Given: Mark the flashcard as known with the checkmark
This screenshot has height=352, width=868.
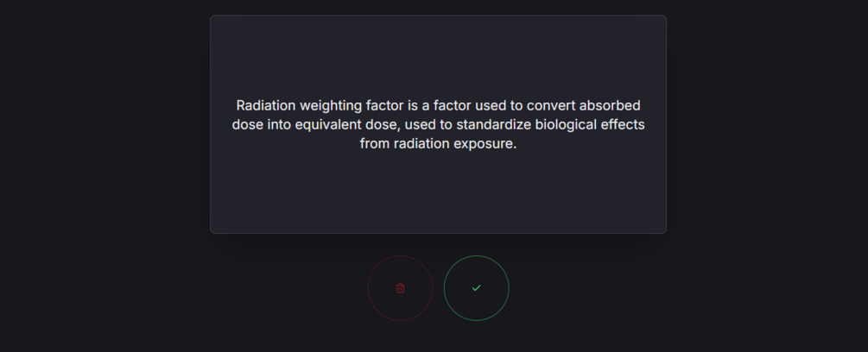Looking at the screenshot, I should (477, 288).
